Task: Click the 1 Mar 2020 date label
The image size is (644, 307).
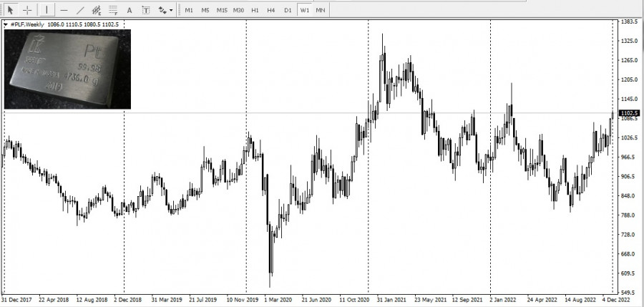Action: (x=278, y=300)
